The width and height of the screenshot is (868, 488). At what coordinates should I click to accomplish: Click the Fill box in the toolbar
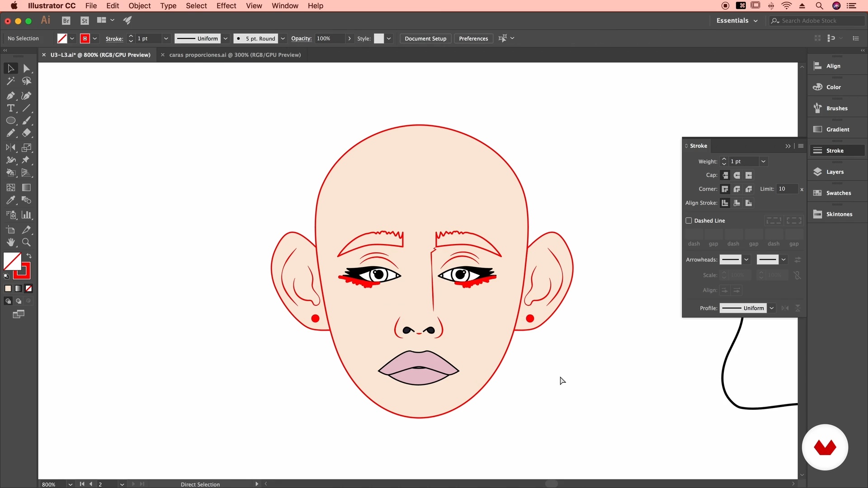[x=12, y=262]
